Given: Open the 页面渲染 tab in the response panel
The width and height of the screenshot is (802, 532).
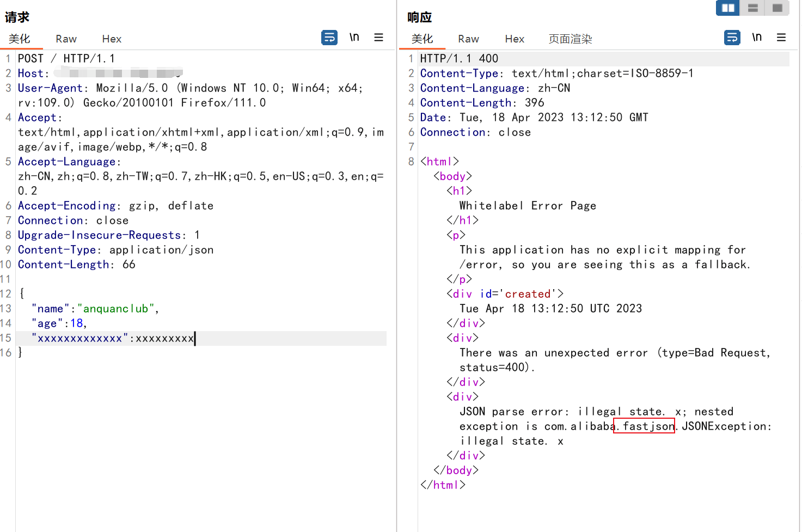Looking at the screenshot, I should coord(570,39).
